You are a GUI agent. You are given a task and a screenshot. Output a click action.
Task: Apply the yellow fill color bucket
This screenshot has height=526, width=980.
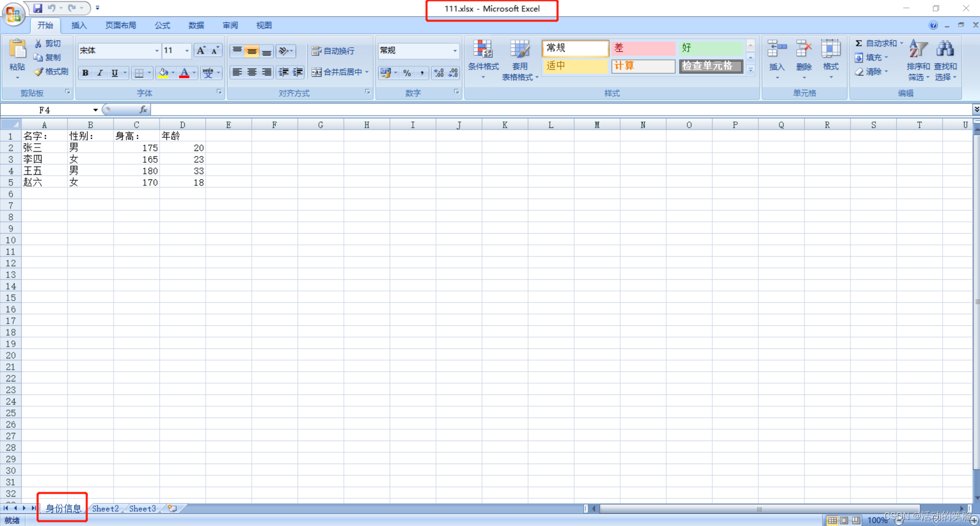pyautogui.click(x=163, y=73)
